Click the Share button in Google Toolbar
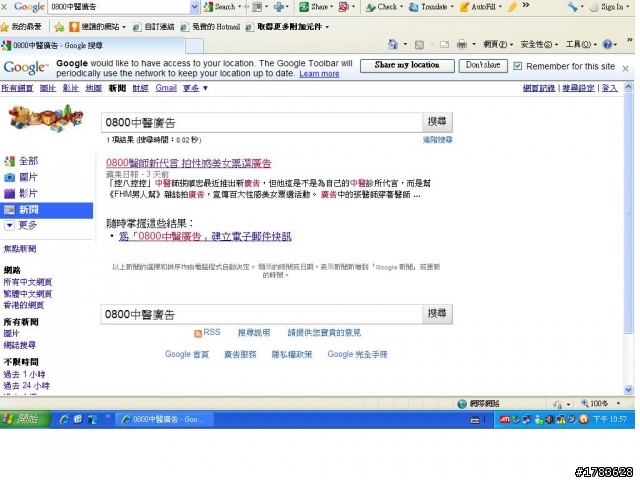Viewport: 640px width, 480px height. click(316, 7)
